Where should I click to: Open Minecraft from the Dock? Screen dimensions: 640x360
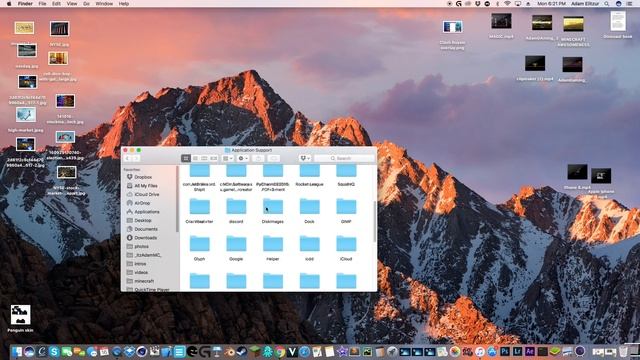click(x=254, y=351)
